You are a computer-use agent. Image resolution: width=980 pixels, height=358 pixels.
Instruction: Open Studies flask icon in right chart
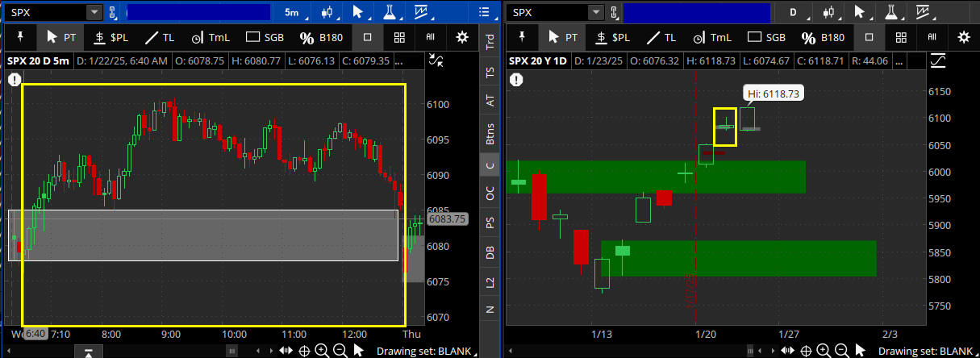point(891,12)
